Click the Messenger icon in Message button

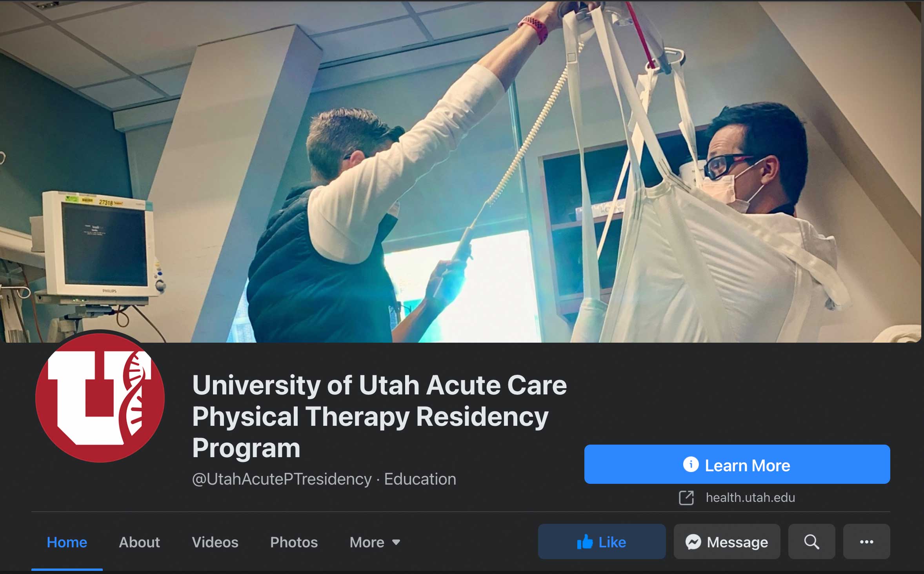point(693,542)
